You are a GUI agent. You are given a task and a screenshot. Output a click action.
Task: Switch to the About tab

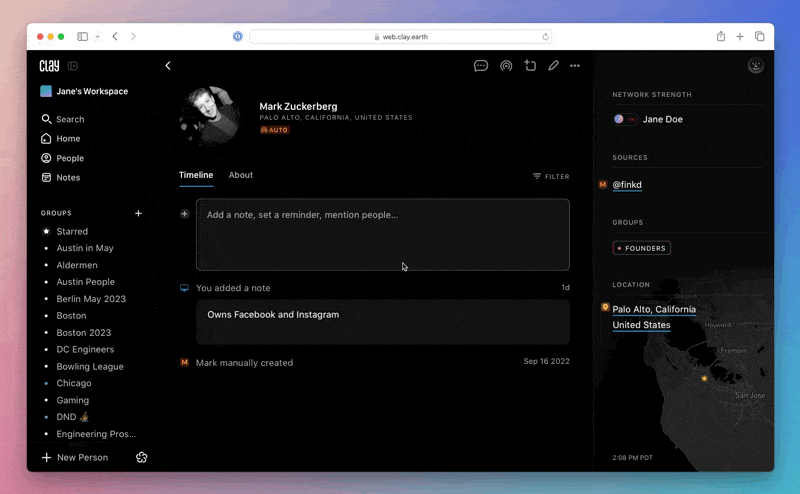[241, 175]
